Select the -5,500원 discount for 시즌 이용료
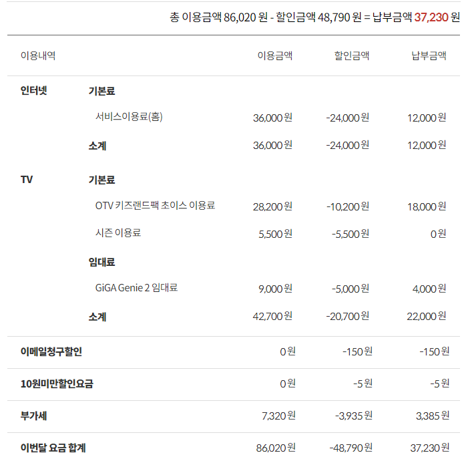The width and height of the screenshot is (476, 459). (x=350, y=234)
